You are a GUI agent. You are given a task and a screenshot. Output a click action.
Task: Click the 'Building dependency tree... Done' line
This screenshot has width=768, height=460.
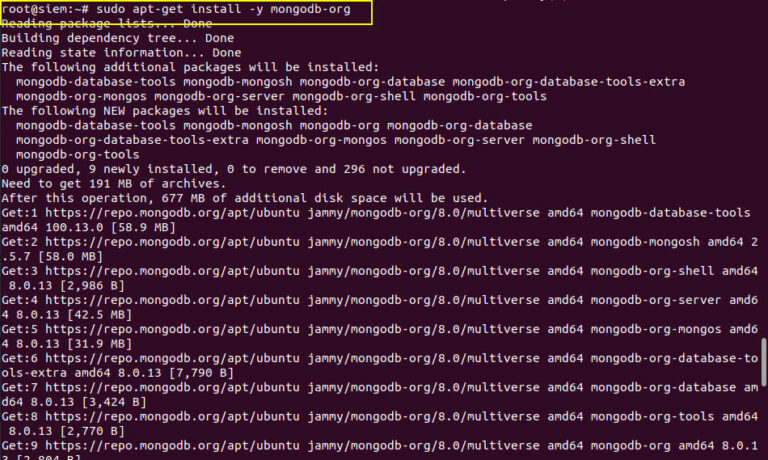click(118, 38)
